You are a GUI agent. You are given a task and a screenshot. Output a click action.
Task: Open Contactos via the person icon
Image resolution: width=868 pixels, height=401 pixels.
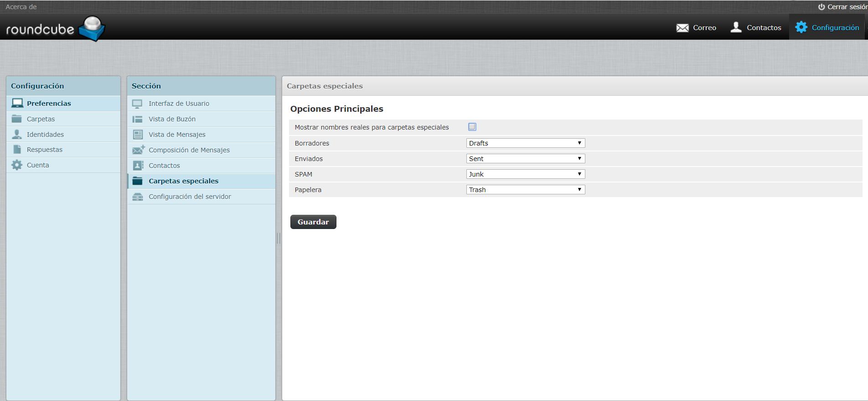[x=736, y=27]
